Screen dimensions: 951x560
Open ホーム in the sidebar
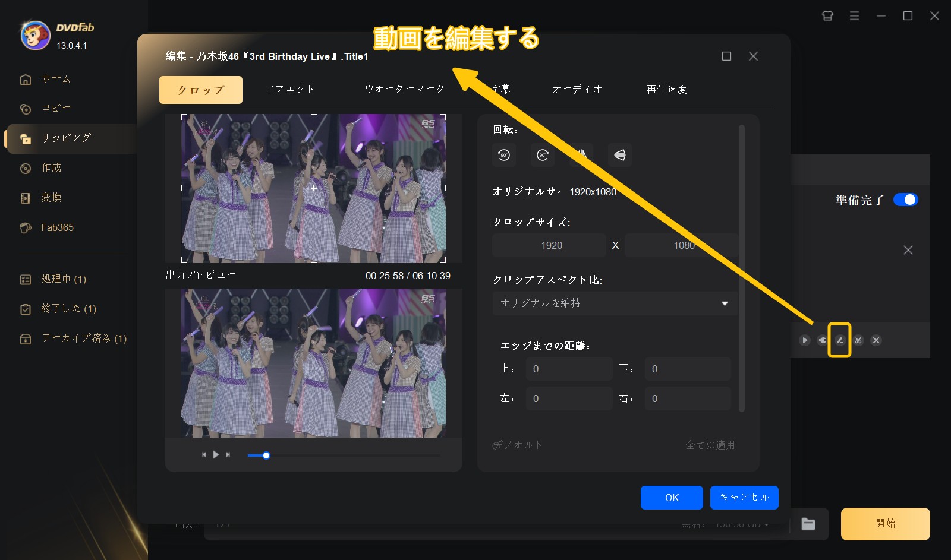coord(56,79)
